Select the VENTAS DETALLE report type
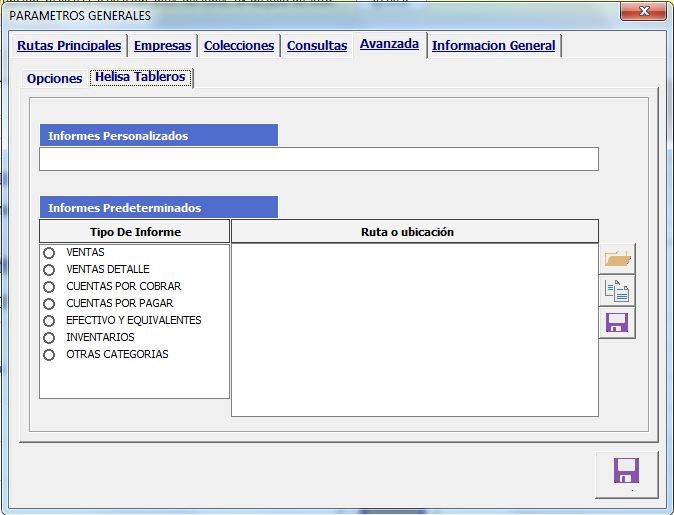This screenshot has width=674, height=515. point(48,270)
